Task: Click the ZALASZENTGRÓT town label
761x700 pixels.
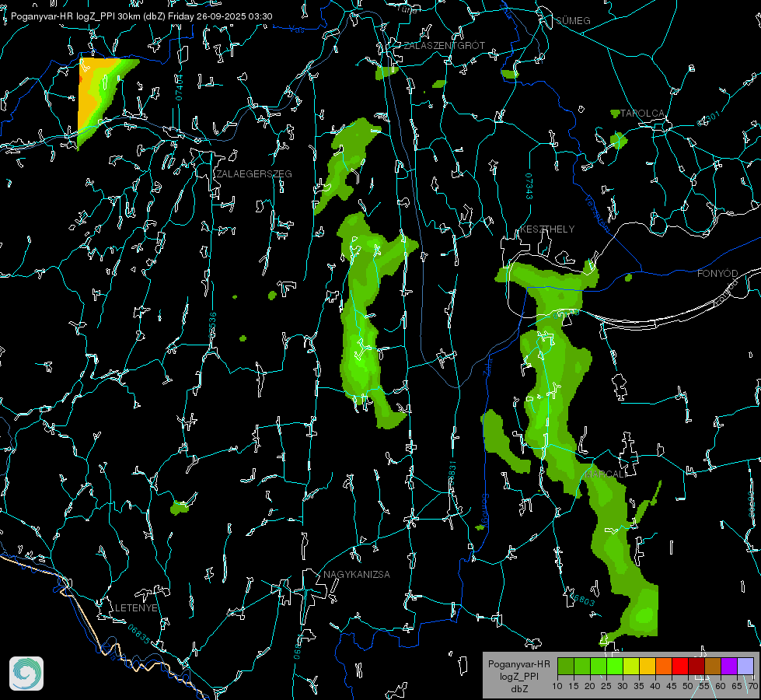Action: (x=444, y=46)
